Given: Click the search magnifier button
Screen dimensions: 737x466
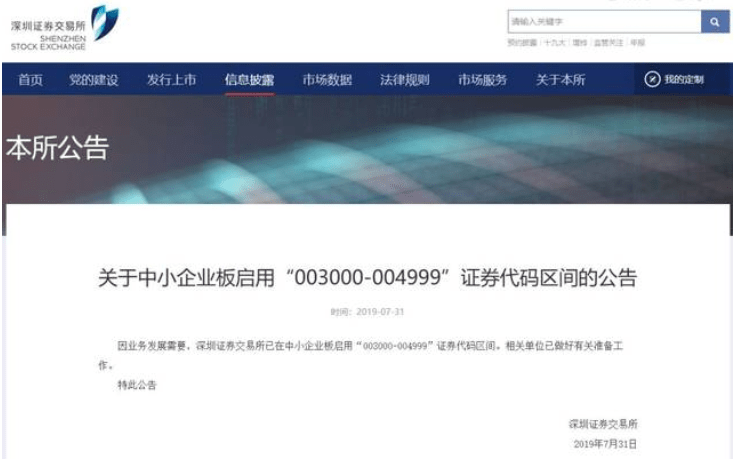Looking at the screenshot, I should coord(714,22).
